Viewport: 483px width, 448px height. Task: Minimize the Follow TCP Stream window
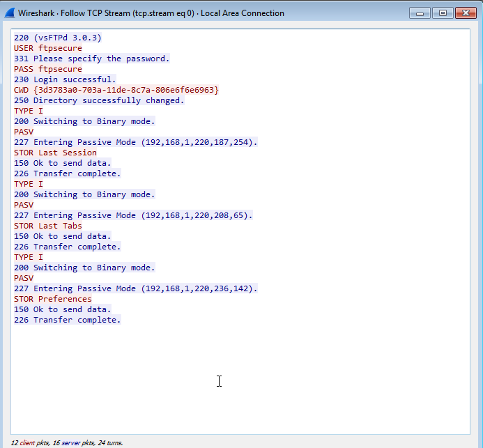[420, 13]
